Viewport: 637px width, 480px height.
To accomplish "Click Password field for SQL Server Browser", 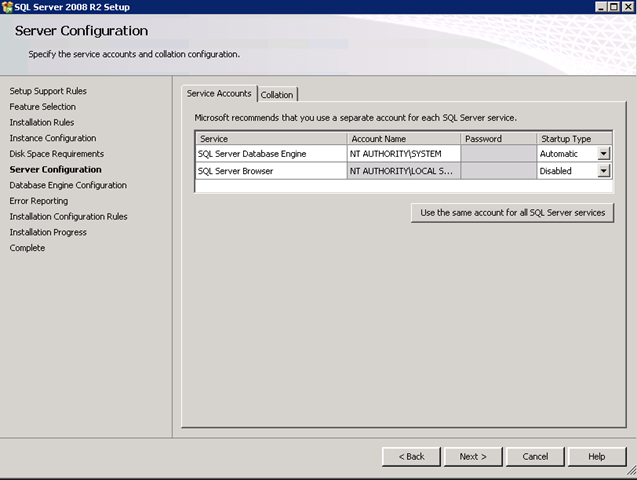I will coord(498,171).
